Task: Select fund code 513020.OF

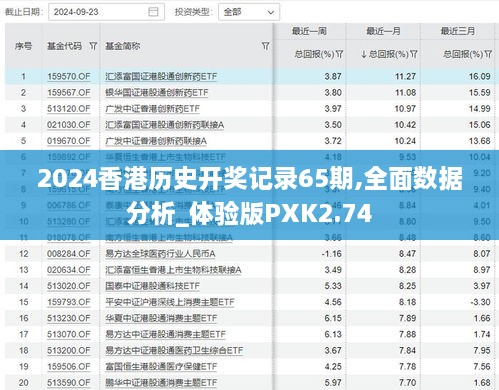Action: (x=69, y=286)
